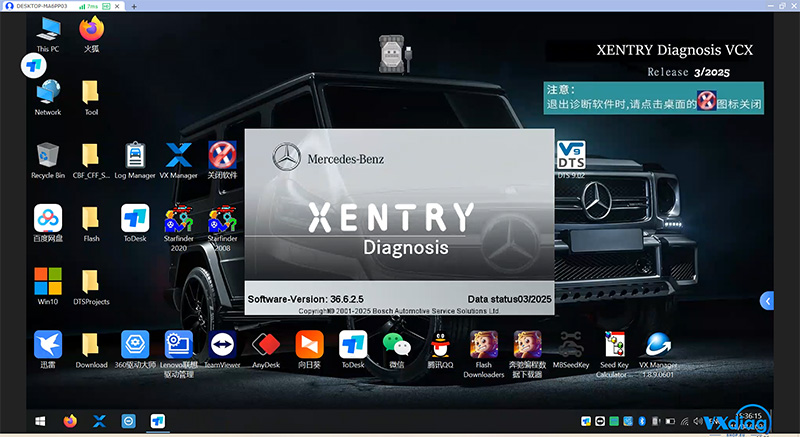Open the Wi-Fi network tray icon
The image size is (800, 437).
[684, 421]
